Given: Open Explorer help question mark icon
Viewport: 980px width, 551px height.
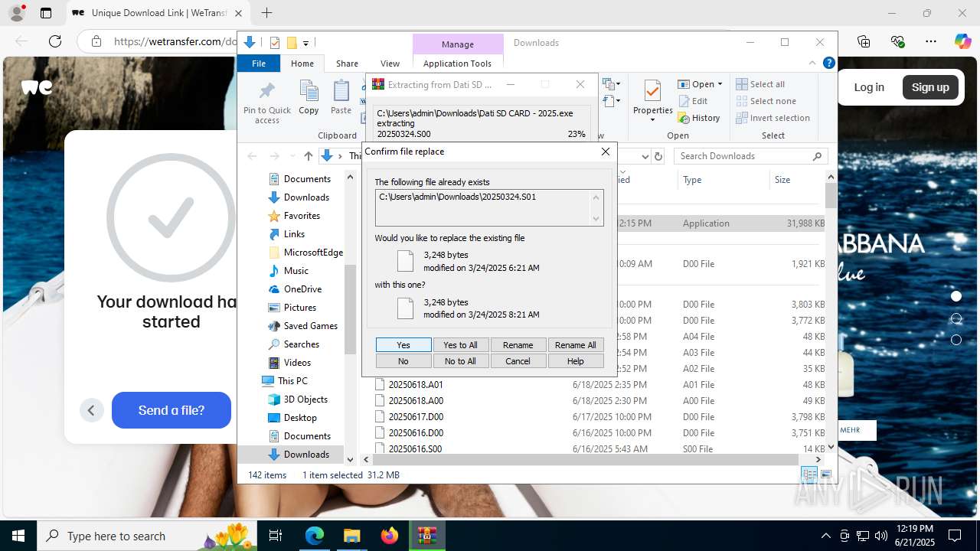Looking at the screenshot, I should 828,64.
